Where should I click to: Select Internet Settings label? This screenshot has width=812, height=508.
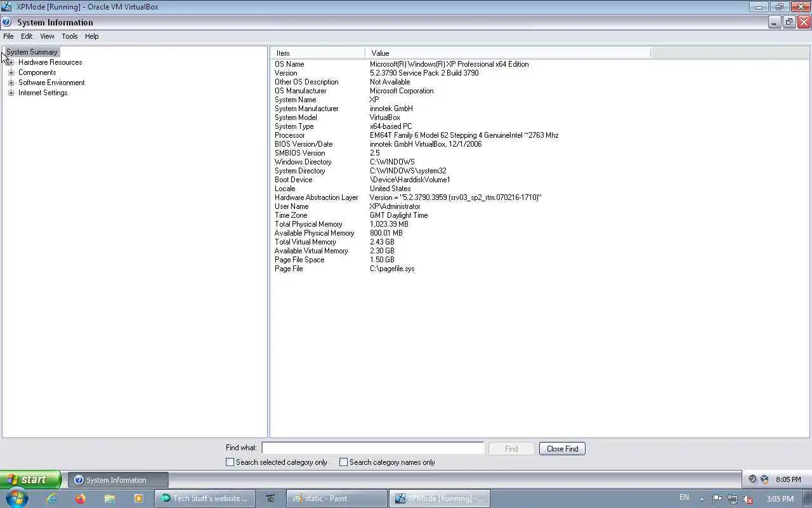tap(43, 93)
